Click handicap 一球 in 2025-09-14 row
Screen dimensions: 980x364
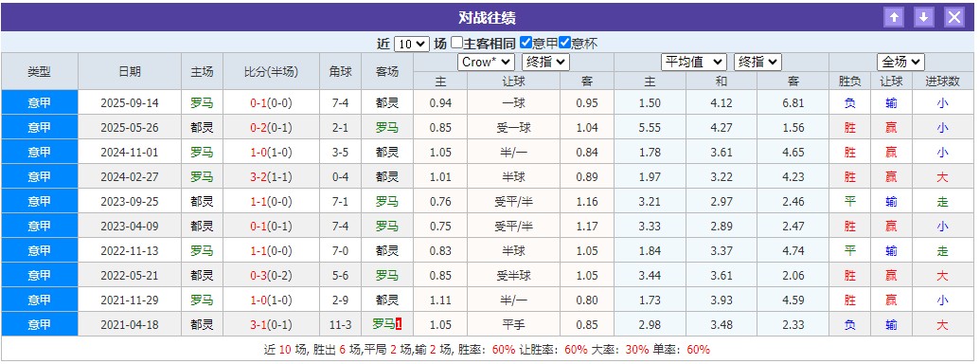[513, 103]
